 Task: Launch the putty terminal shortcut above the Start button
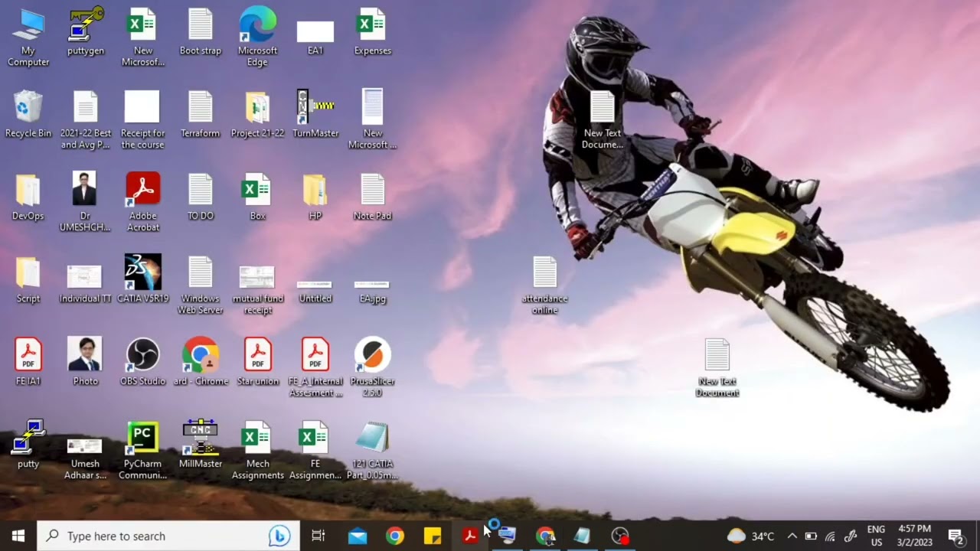(28, 445)
